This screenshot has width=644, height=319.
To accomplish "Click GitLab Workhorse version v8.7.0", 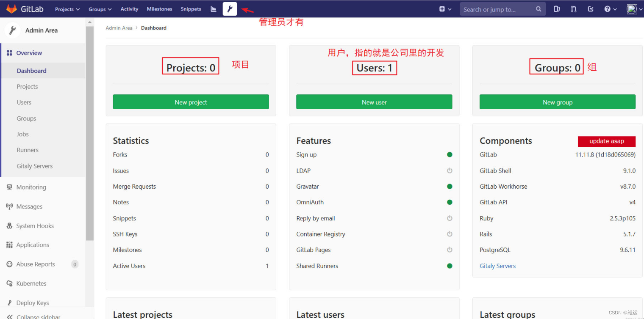I will coord(628,187).
